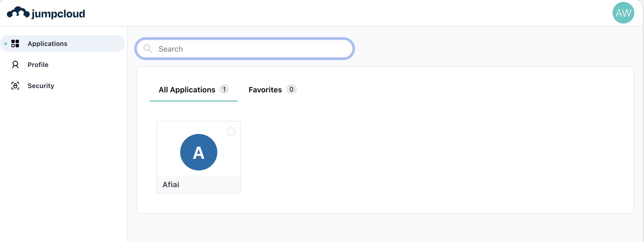Click the Security lock icon
Screen dimensions: 644x242
15,86
